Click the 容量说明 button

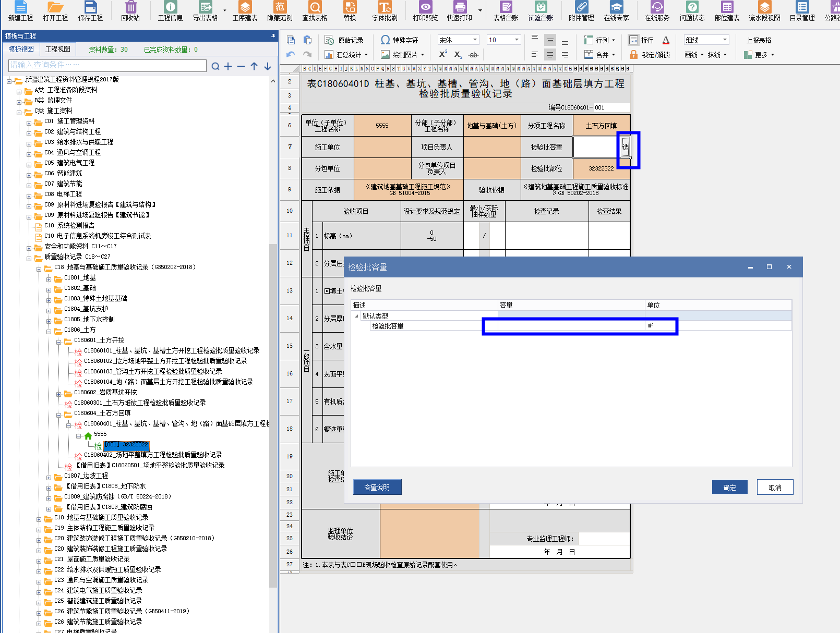[377, 488]
